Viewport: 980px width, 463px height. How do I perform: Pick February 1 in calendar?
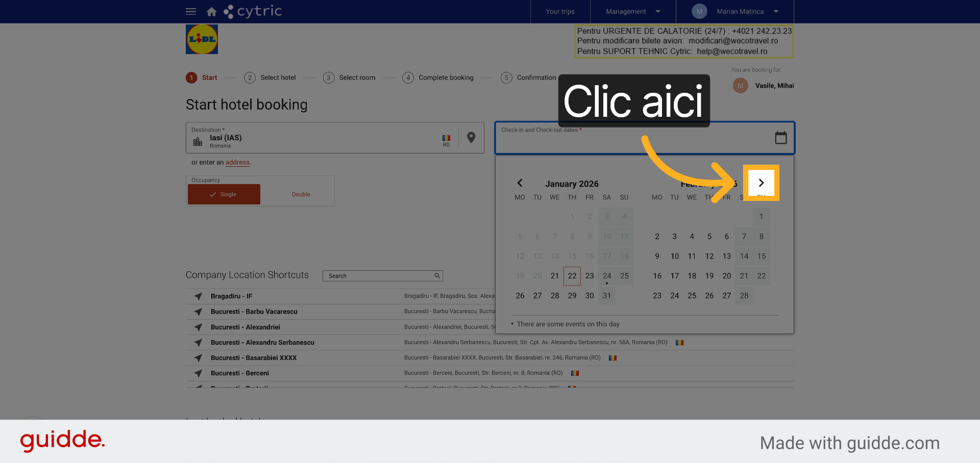pyautogui.click(x=761, y=217)
